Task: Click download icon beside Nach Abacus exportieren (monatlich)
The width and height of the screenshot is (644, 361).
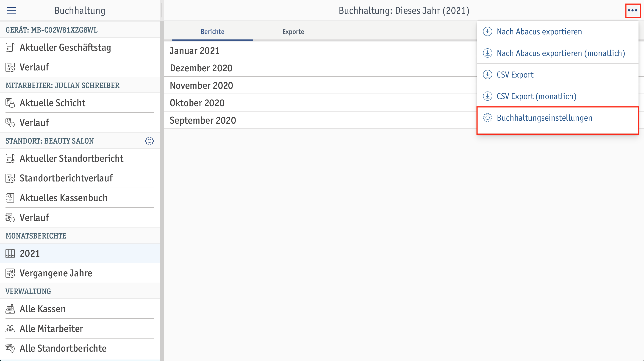Action: 488,53
